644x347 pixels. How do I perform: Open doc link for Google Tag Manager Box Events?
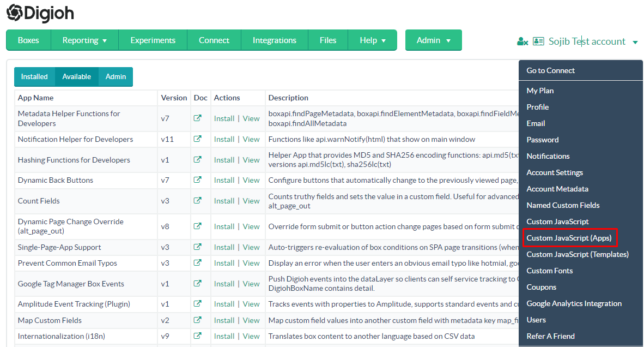(x=198, y=283)
